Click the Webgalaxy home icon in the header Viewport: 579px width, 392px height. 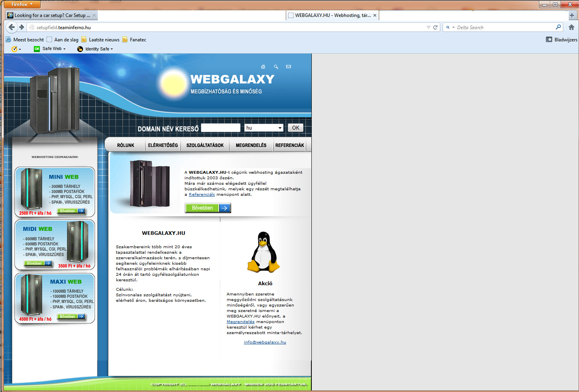[263, 67]
